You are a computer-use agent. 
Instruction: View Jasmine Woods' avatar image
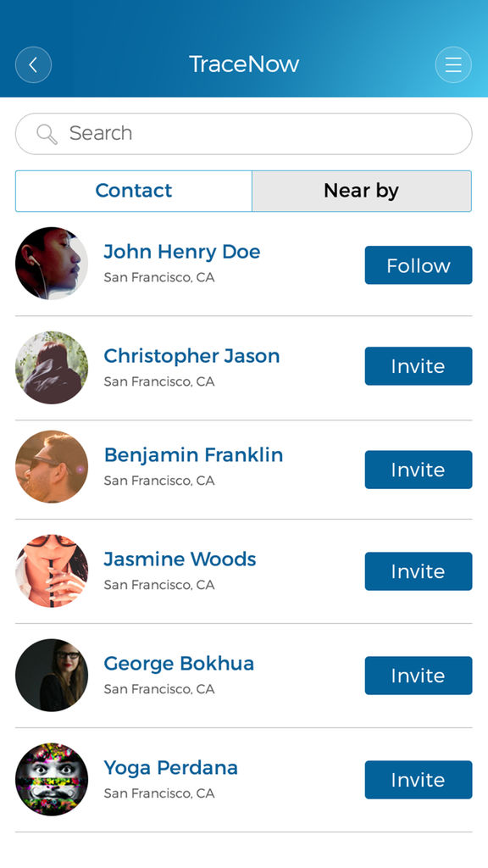pos(52,570)
